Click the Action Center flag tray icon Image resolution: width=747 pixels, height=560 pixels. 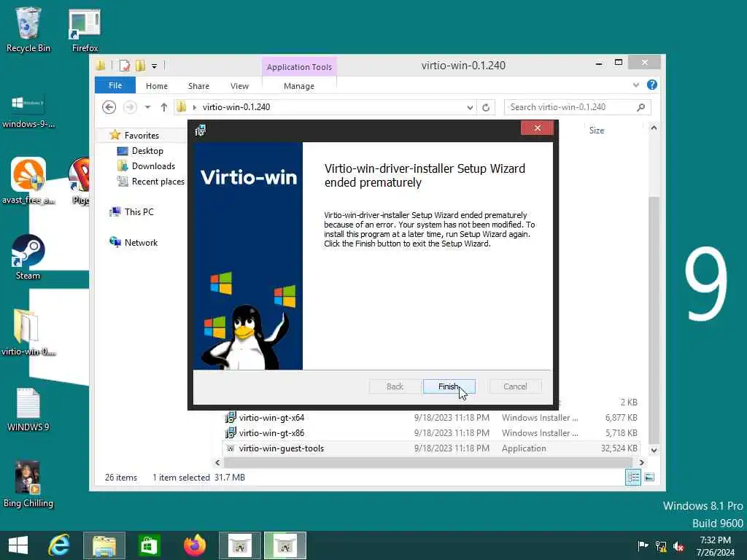pyautogui.click(x=643, y=545)
